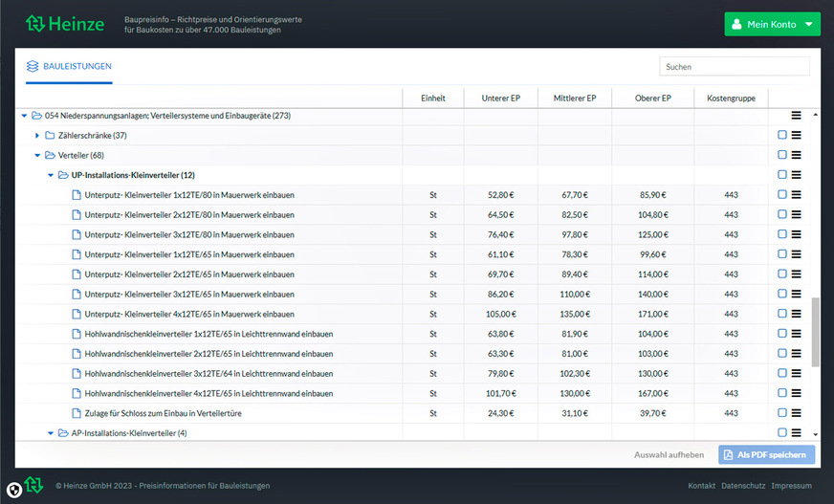Open the Datenschutz footer link
Viewport: 834px width, 504px height.
741,486
